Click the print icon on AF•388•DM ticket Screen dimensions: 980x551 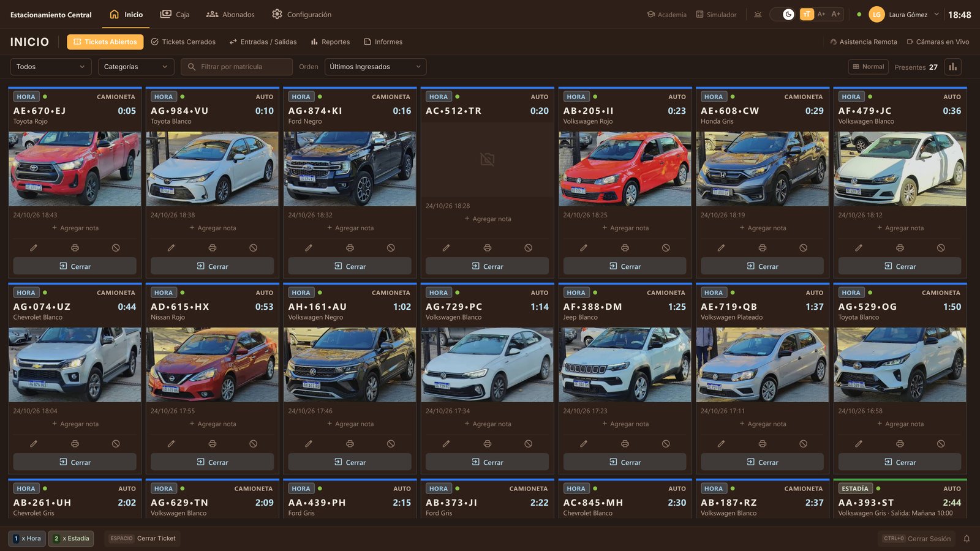pos(625,444)
